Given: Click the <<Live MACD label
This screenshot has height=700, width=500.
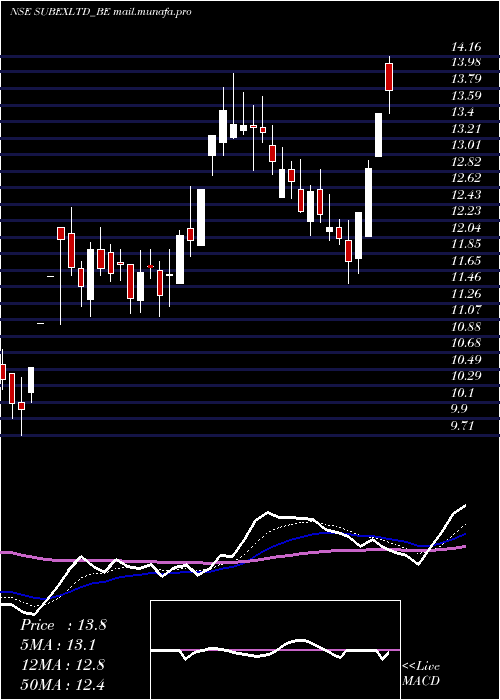Looking at the screenshot, I should click(x=421, y=674).
